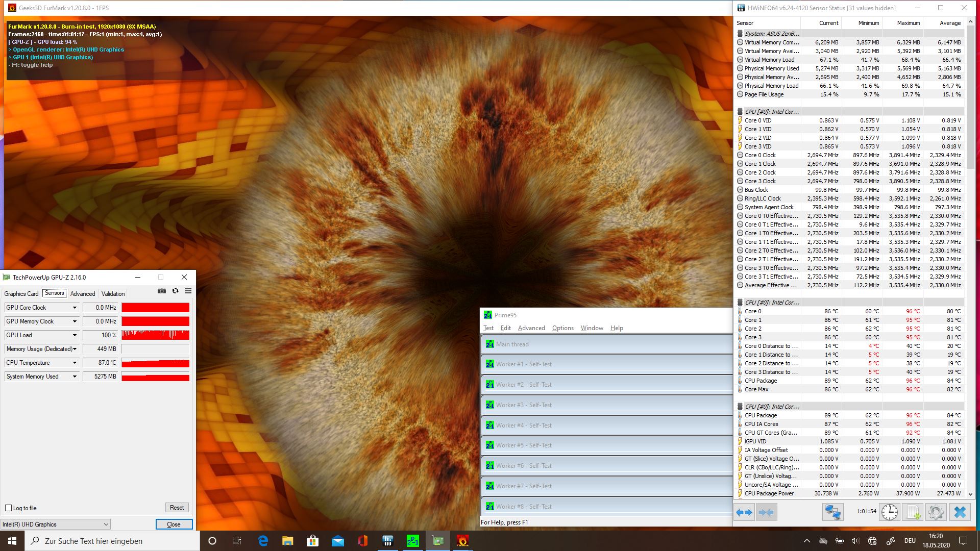Expand CPU Temperature sensor dropdown
The height and width of the screenshot is (551, 980).
pyautogui.click(x=75, y=363)
